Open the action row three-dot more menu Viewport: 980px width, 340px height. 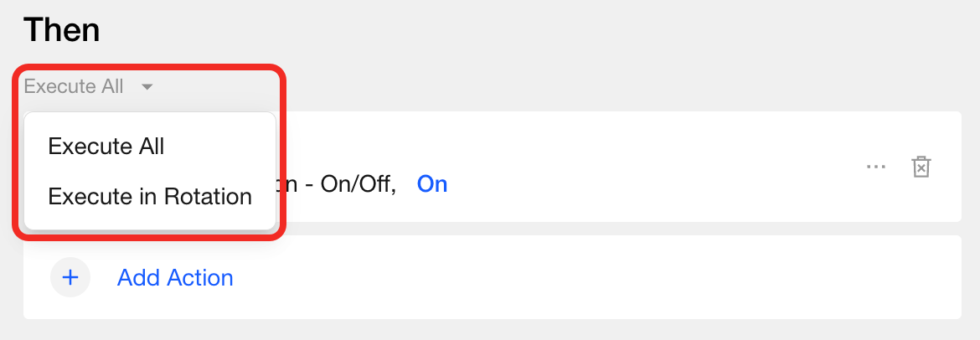[x=875, y=167]
